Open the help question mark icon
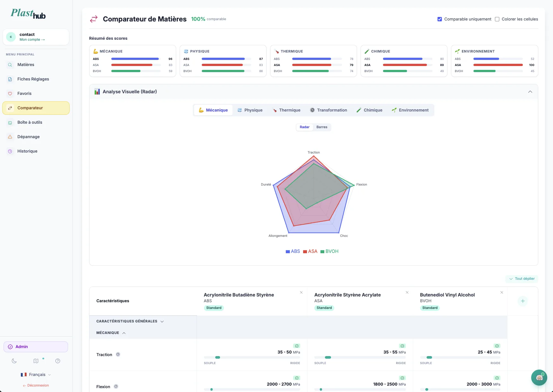 58,361
